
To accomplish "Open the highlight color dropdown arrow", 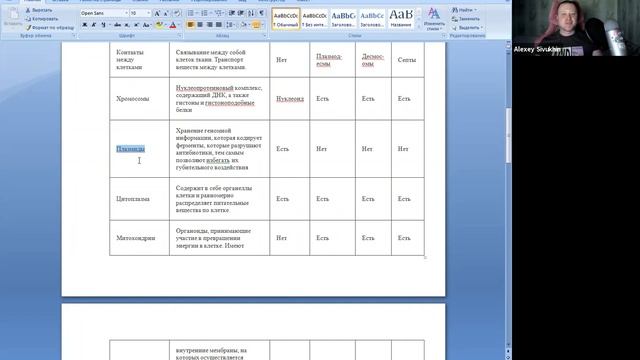I will [166, 25].
